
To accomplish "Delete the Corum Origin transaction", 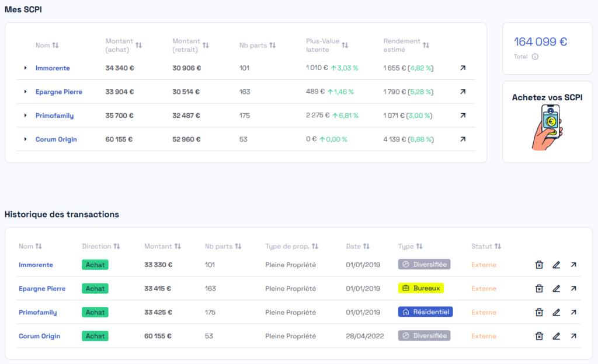I will click(x=539, y=336).
